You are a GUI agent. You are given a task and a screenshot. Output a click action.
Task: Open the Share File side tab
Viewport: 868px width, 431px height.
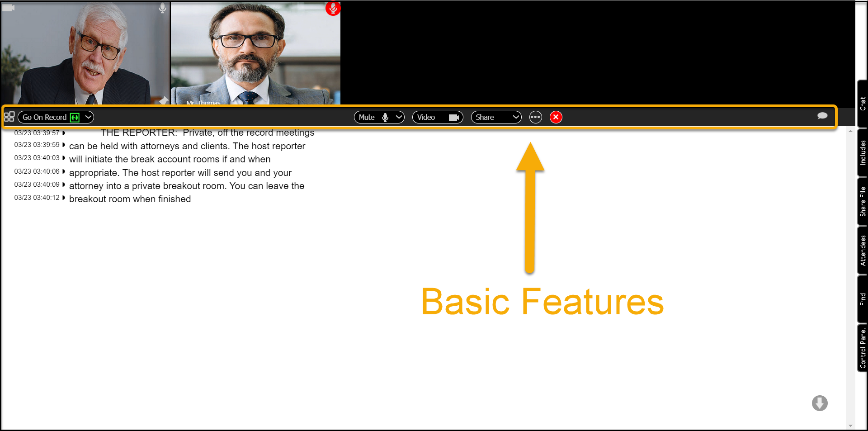[863, 201]
